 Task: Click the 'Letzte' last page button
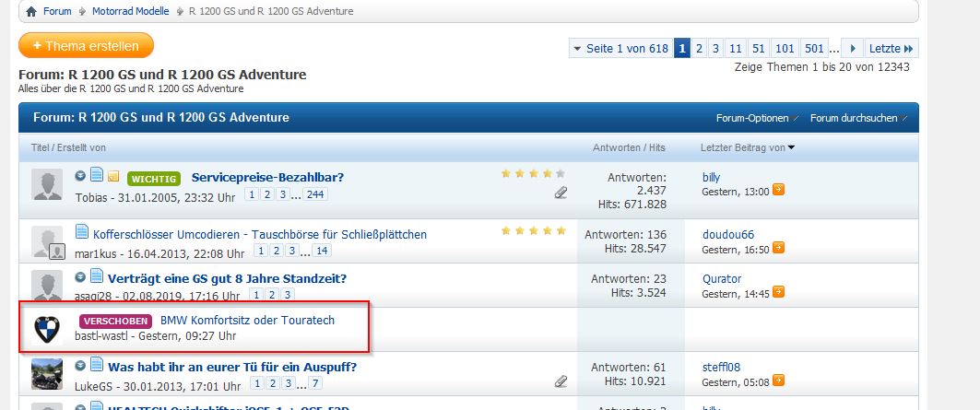pos(891,49)
